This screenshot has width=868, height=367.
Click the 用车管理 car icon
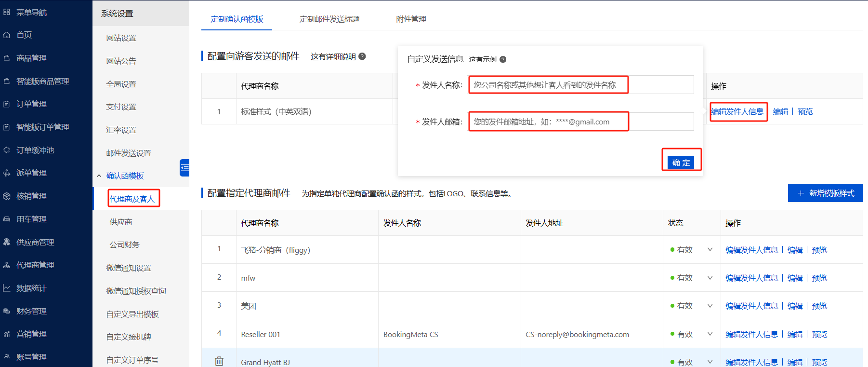pos(7,219)
